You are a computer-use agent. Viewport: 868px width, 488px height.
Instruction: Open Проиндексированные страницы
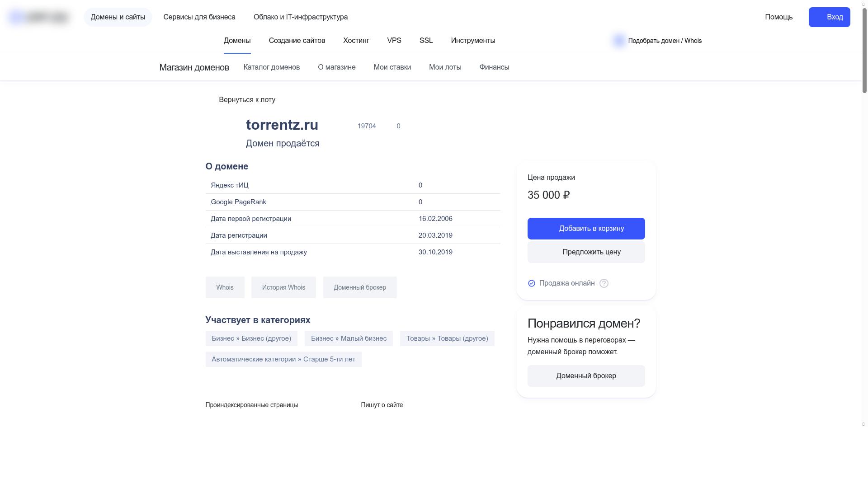pyautogui.click(x=251, y=405)
